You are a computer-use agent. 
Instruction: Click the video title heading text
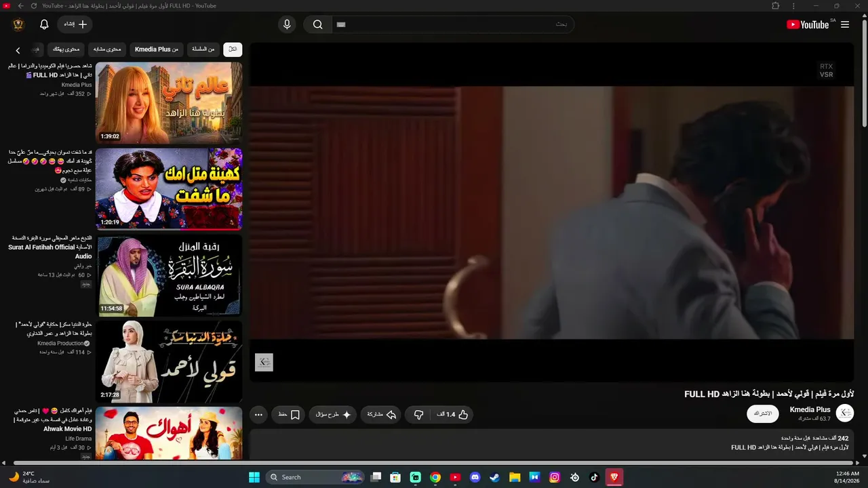(769, 394)
